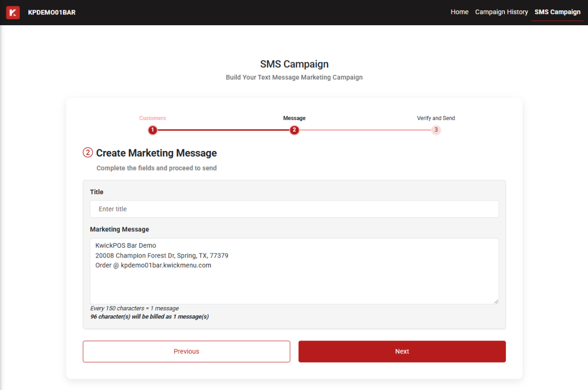Click the SMS Campaign page heading
588x390 pixels.
point(295,64)
